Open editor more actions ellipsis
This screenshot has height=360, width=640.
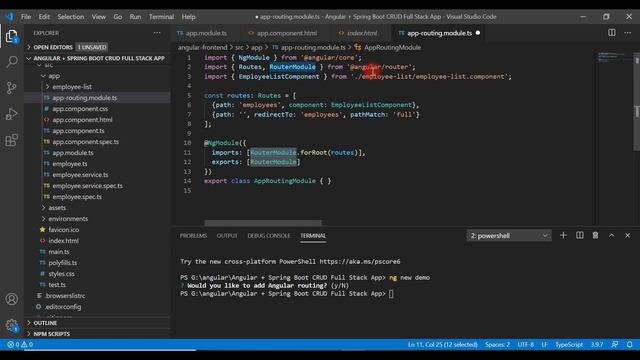click(x=628, y=33)
